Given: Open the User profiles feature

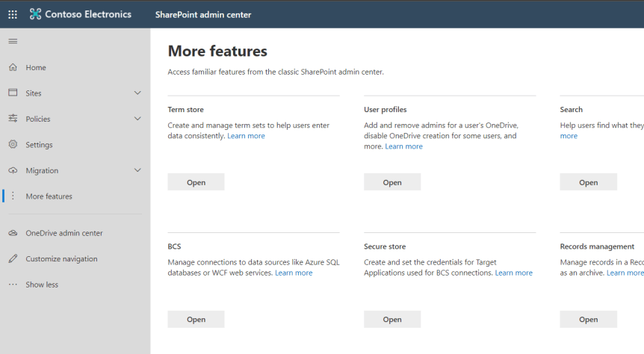Looking at the screenshot, I should click(392, 182).
